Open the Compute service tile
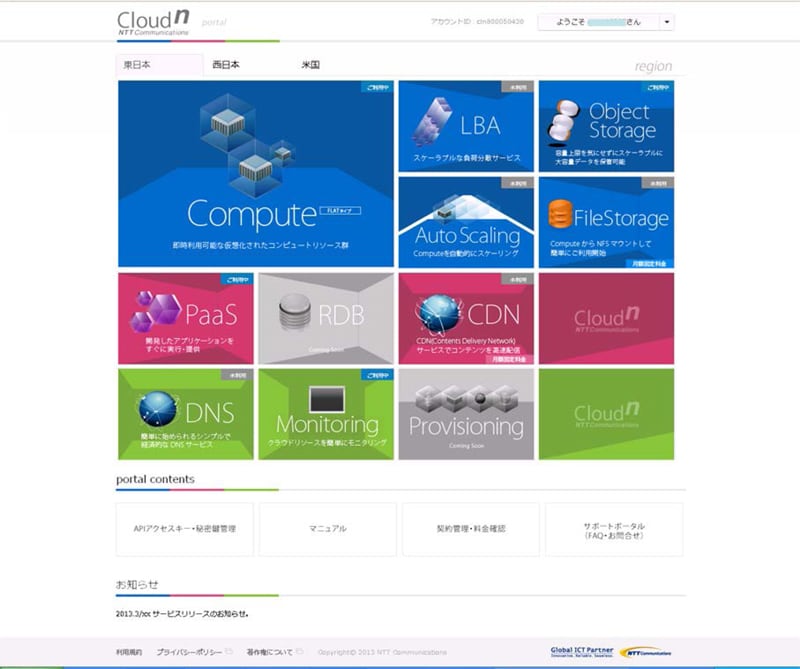 point(256,174)
